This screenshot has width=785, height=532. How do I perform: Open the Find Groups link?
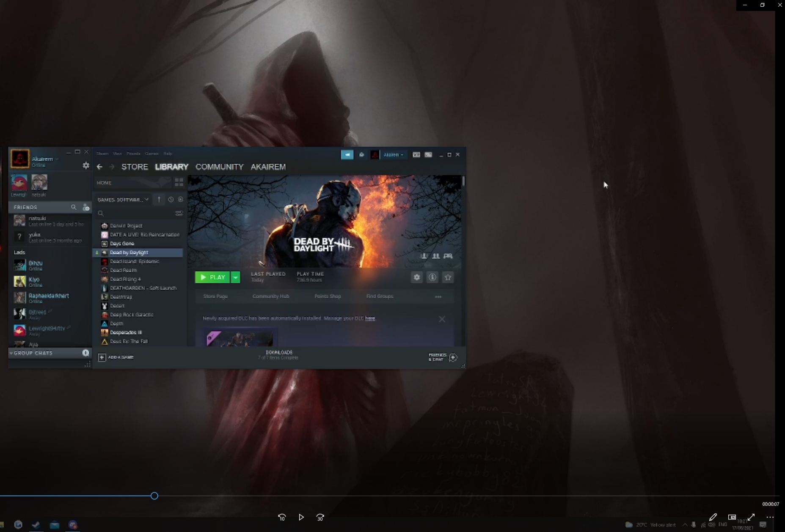coord(380,296)
